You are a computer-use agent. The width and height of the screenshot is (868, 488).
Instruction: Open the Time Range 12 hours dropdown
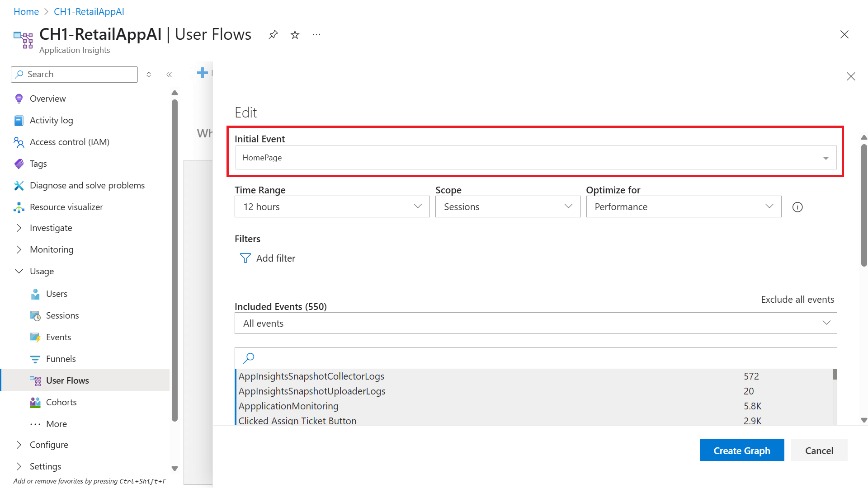(332, 206)
